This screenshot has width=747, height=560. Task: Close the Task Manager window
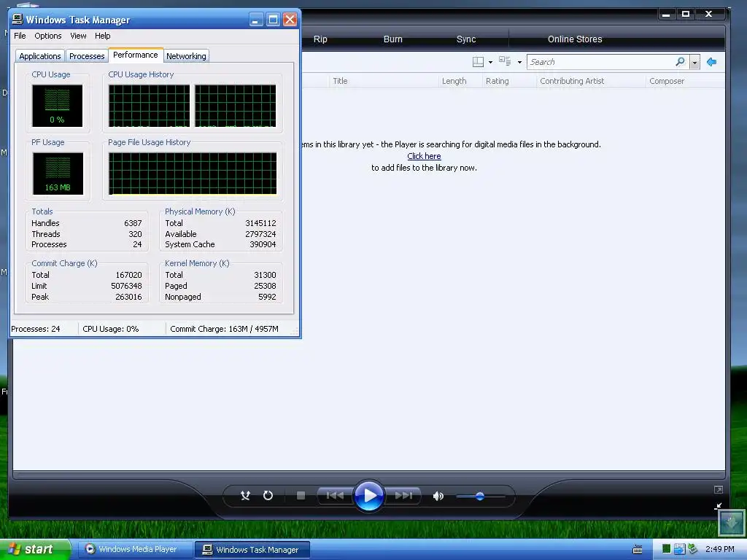290,20
